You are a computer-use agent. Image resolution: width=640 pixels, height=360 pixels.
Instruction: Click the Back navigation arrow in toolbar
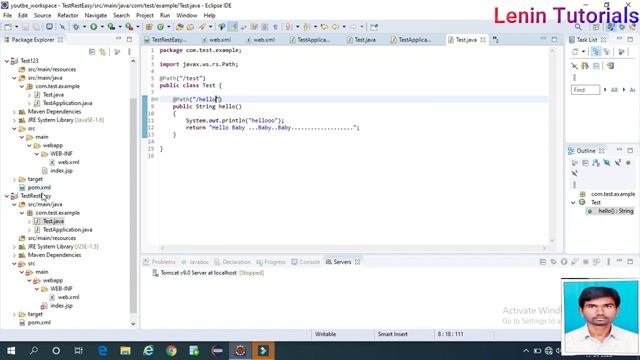pos(336,27)
